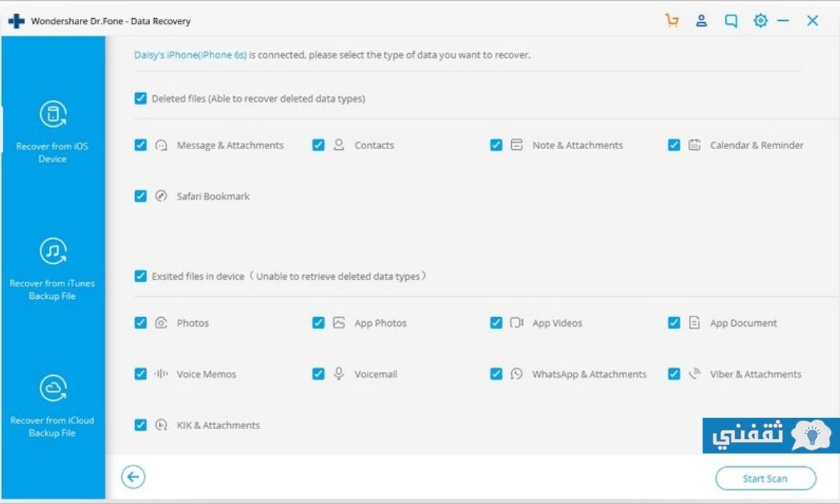Switch to Recover from iTunes Backup File
Image resolution: width=840 pixels, height=504 pixels.
tap(53, 269)
